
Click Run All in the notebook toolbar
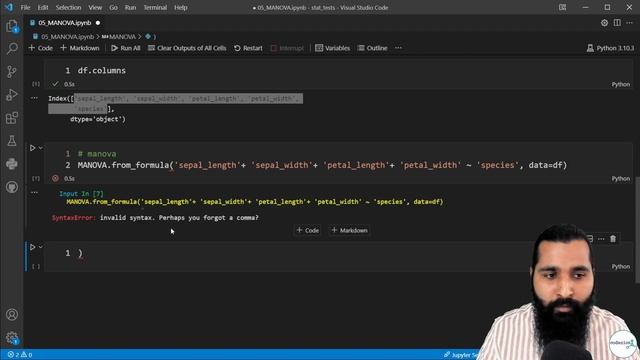pos(126,48)
